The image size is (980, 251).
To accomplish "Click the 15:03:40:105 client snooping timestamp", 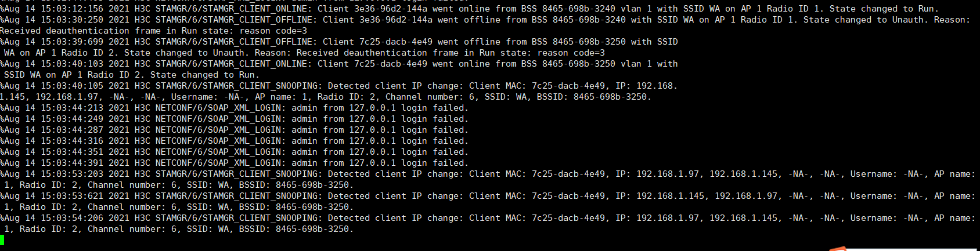I will pyautogui.click(x=72, y=86).
